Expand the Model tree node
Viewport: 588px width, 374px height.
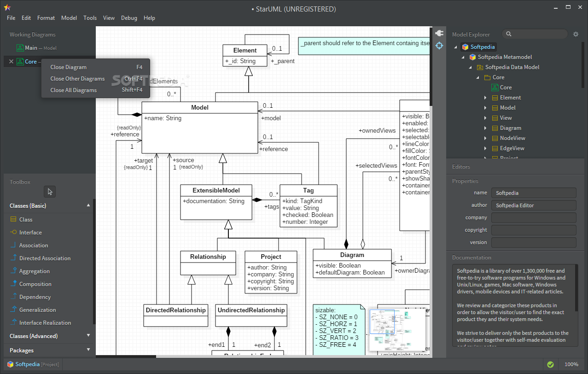click(x=485, y=108)
